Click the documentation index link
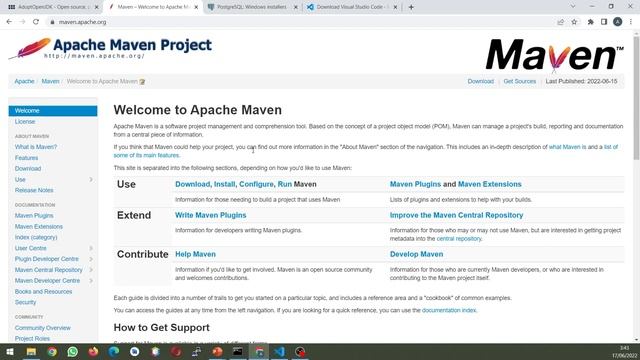This screenshot has height=360, width=640. click(x=449, y=310)
